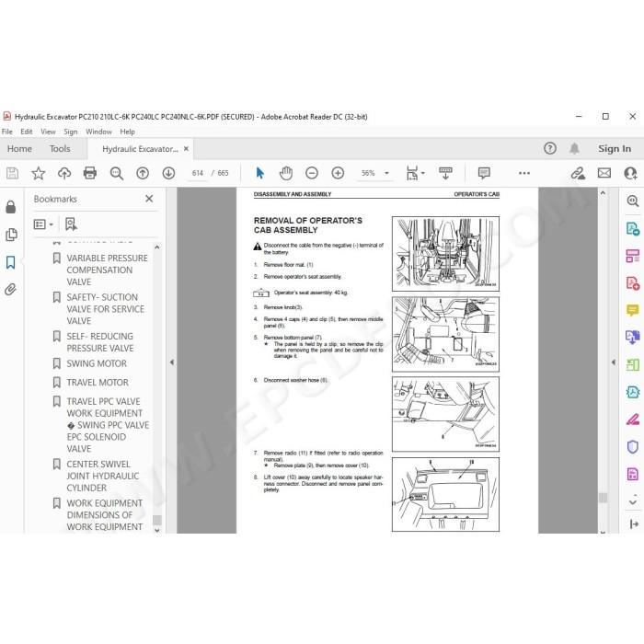Print the document with printer icon

[x=90, y=173]
